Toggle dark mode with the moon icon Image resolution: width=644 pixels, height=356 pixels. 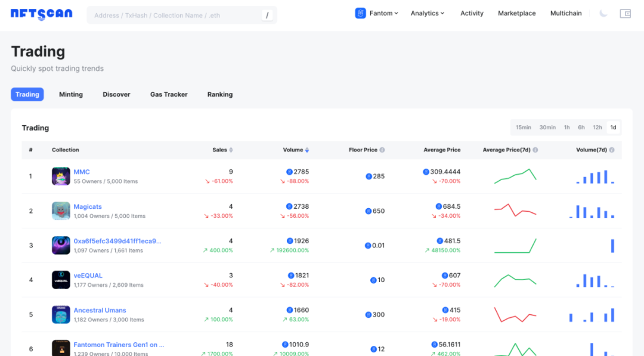(x=603, y=13)
